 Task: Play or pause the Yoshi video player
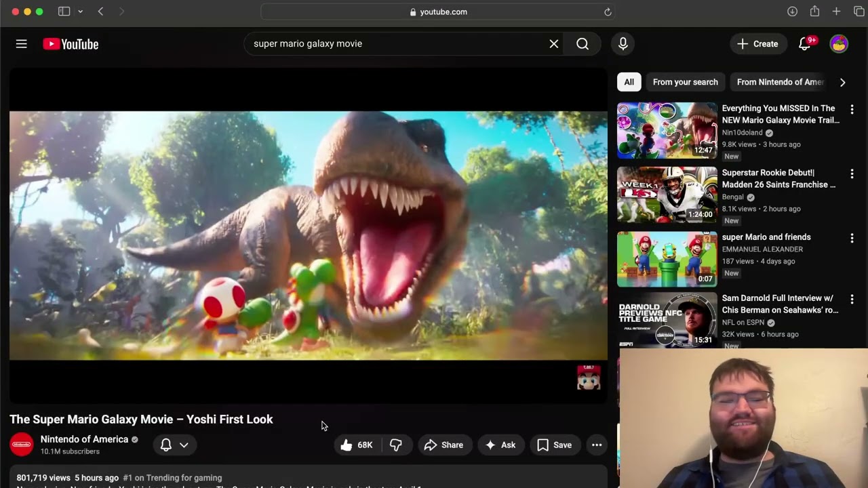click(x=309, y=235)
